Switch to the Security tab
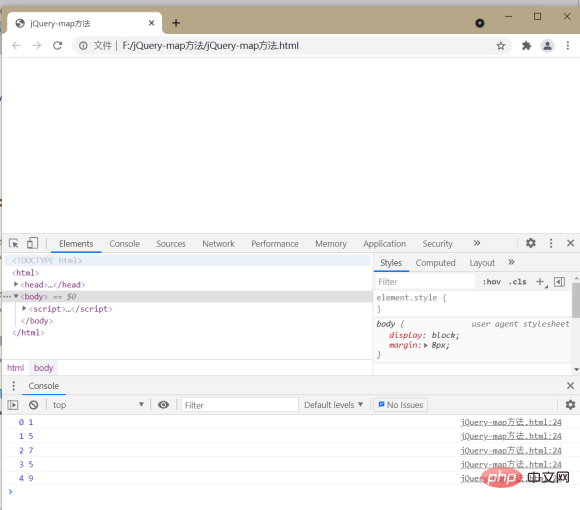Viewport: 580px width, 510px height. (x=438, y=244)
